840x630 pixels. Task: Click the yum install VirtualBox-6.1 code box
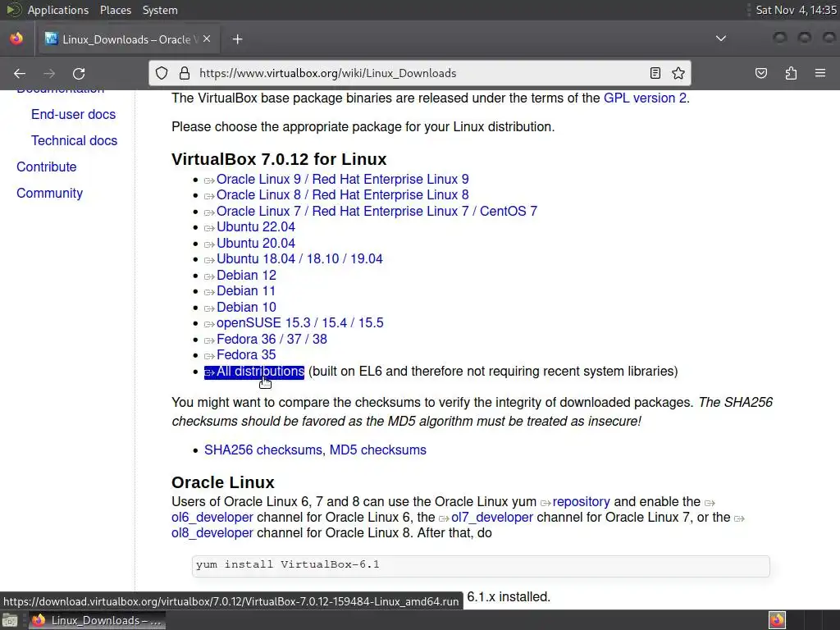[x=481, y=566]
